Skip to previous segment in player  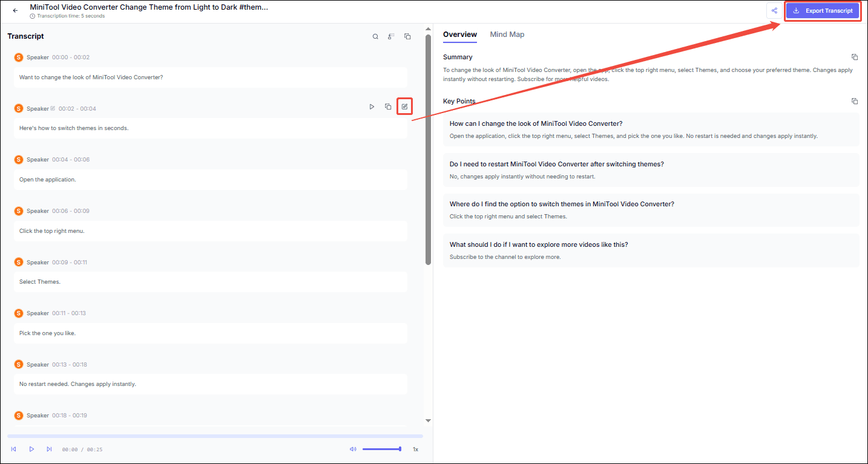(x=13, y=449)
